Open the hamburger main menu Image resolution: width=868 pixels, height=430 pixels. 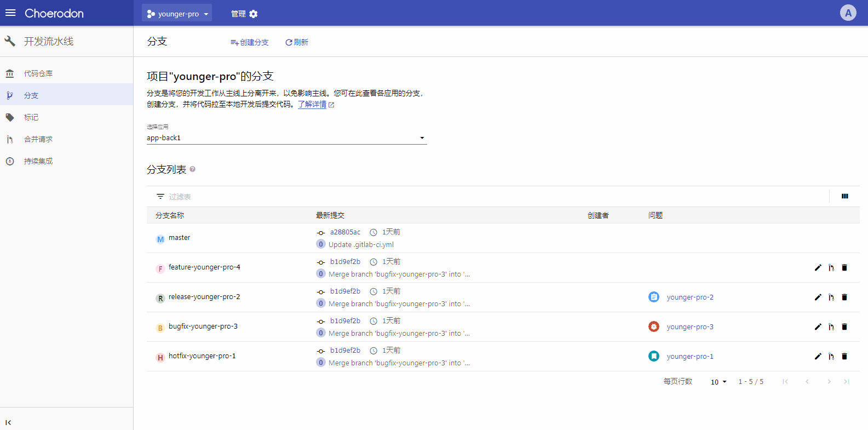click(x=10, y=13)
